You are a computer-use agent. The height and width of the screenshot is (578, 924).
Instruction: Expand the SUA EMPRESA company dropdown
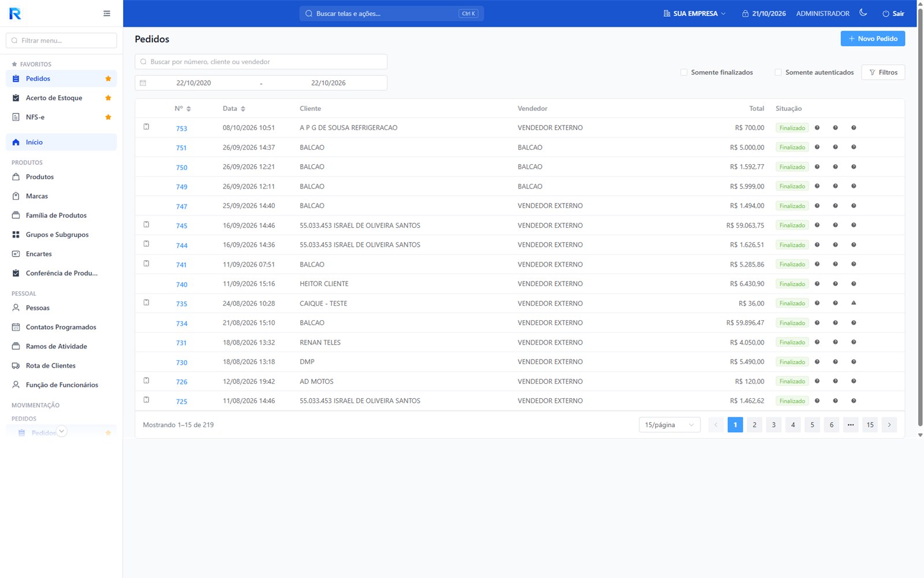click(695, 13)
